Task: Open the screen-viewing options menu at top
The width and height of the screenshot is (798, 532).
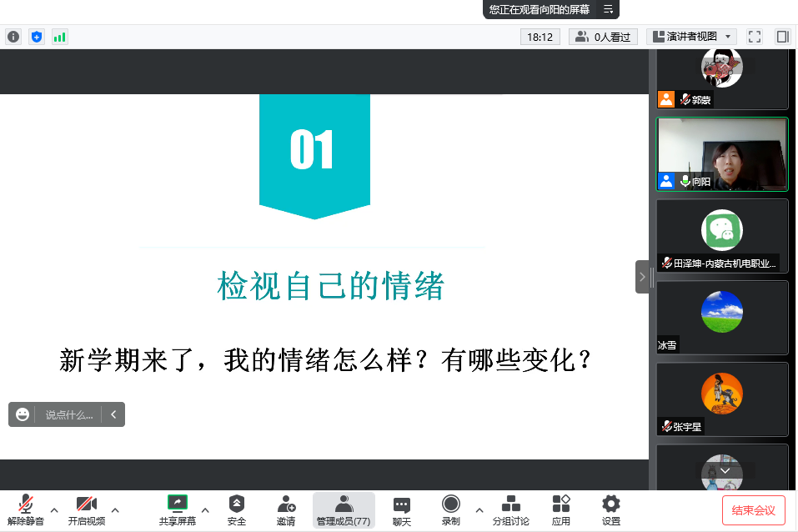Action: [608, 9]
